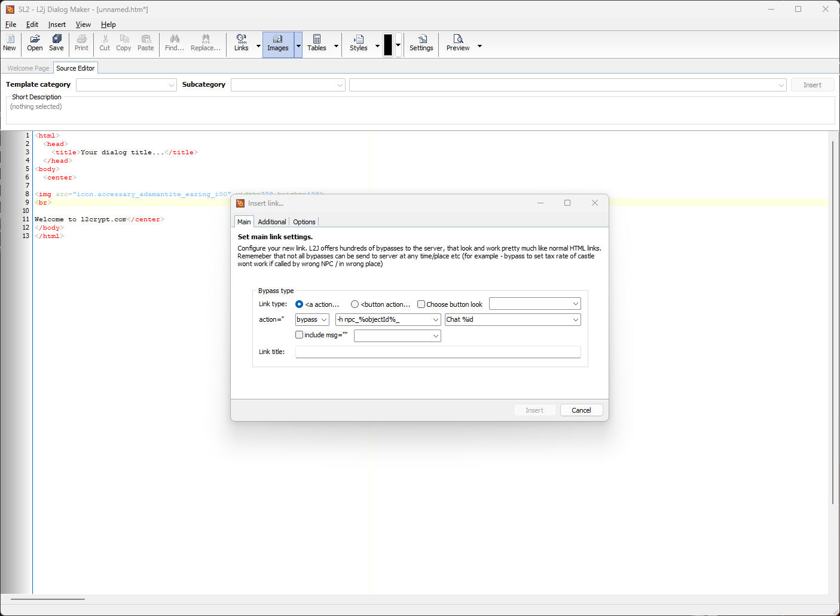Image resolution: width=840 pixels, height=616 pixels.
Task: Launch dialog Preview from the toolbar
Action: [457, 44]
